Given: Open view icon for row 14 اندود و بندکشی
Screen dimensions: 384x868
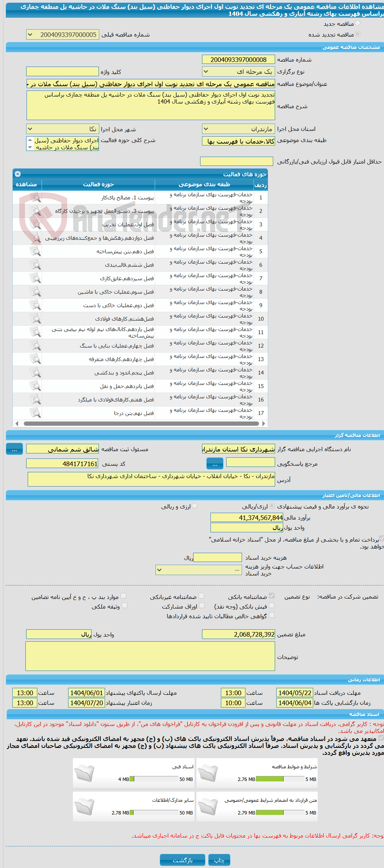Looking at the screenshot, I should pos(35,373).
